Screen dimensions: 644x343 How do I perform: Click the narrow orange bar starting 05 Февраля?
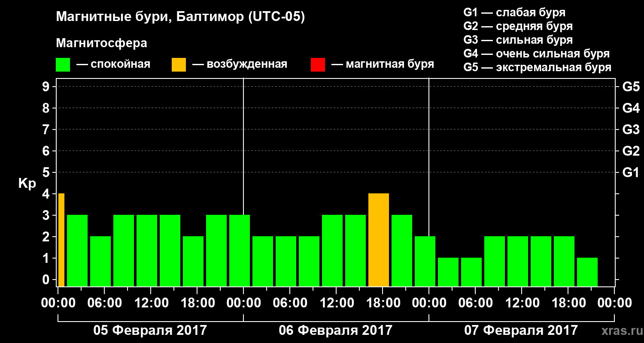click(x=61, y=240)
